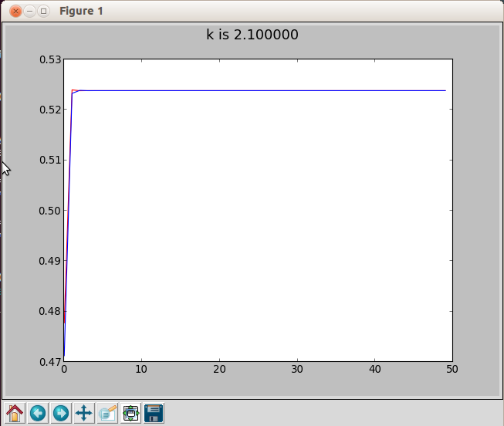Click the x-axis label 20
504x426 pixels.
coord(219,369)
